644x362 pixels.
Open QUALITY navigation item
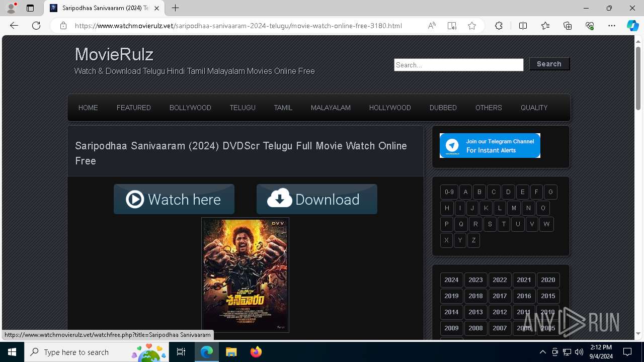pyautogui.click(x=534, y=108)
